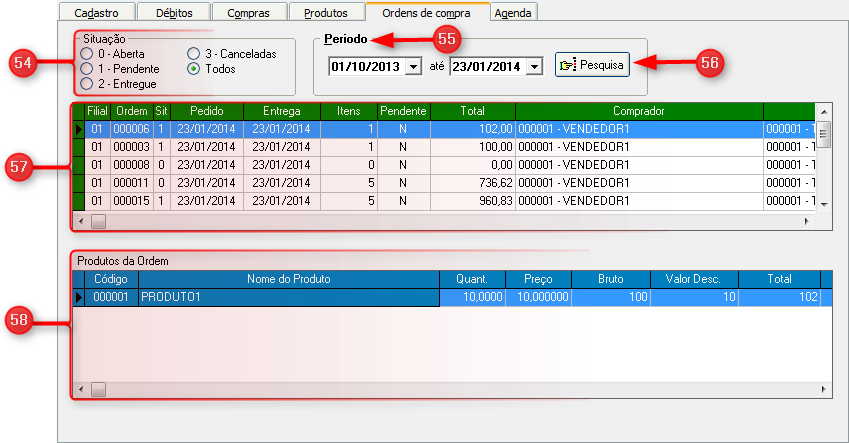Click the Pesquisa button
Viewport: 849px width, 443px height.
click(x=592, y=65)
